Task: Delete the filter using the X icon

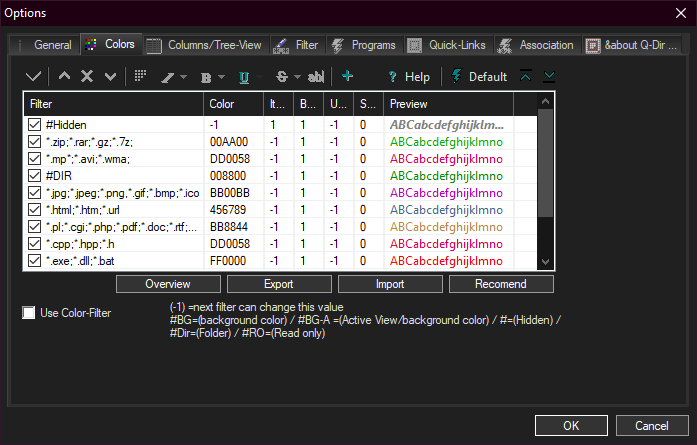Action: [x=87, y=76]
